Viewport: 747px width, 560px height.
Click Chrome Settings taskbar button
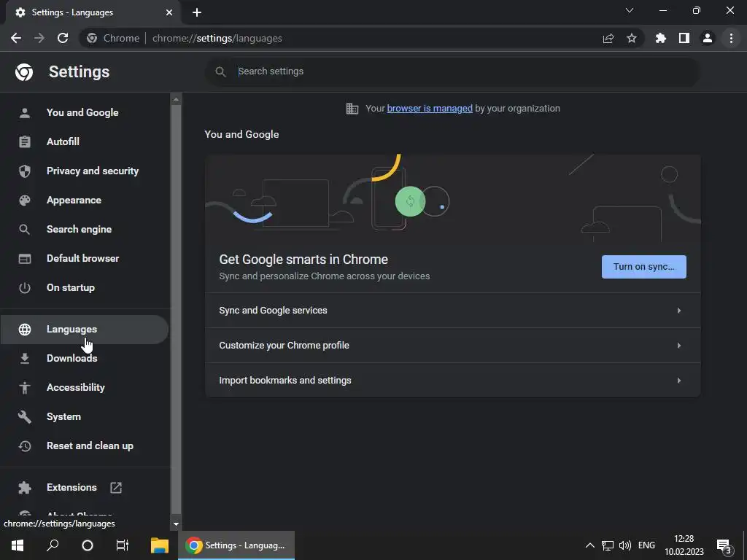236,545
